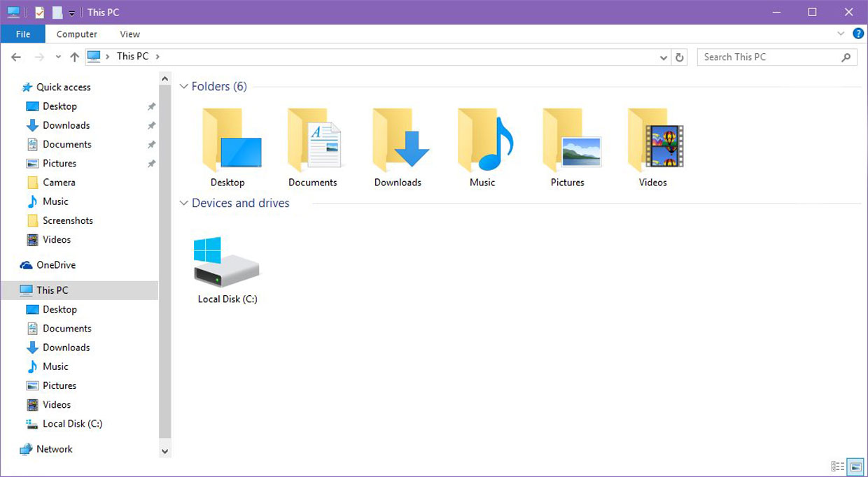868x477 pixels.
Task: Open the Pictures folder in main pane
Action: coord(568,142)
